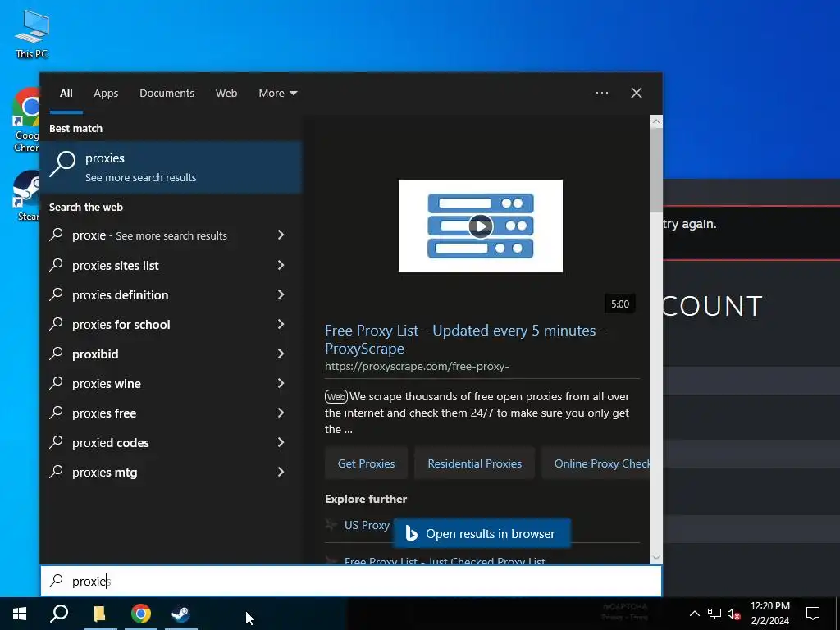Focus the search box containing proxies

(351, 581)
